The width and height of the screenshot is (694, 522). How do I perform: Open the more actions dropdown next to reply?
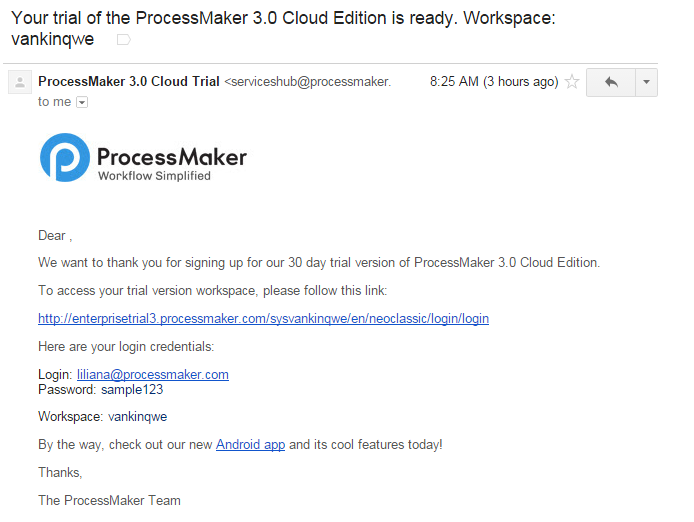(646, 82)
